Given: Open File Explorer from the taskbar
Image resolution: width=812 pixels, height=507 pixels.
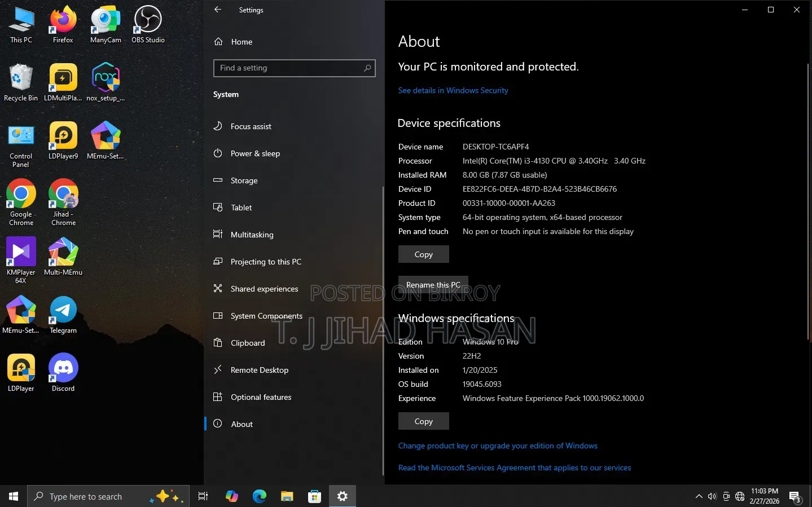Looking at the screenshot, I should pos(287,496).
